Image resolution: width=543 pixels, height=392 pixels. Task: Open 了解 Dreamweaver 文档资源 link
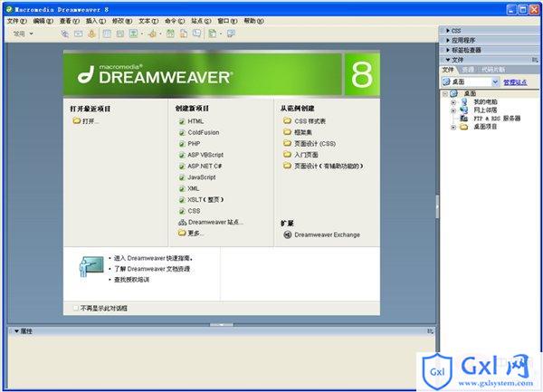click(152, 269)
